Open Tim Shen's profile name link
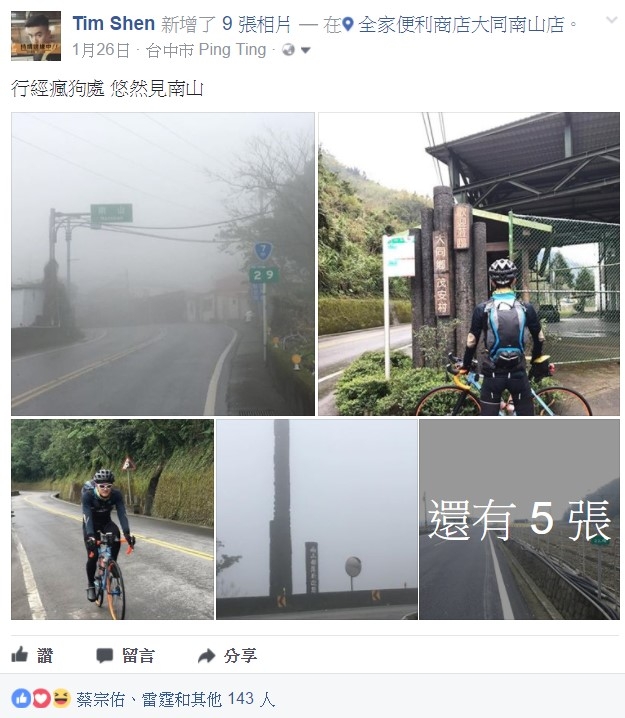 click(114, 24)
